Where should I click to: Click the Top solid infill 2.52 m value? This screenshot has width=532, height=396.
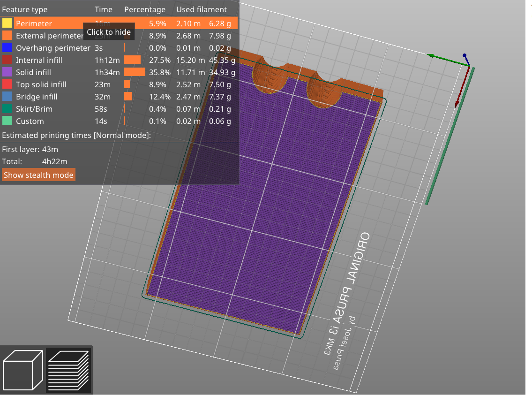pos(188,84)
